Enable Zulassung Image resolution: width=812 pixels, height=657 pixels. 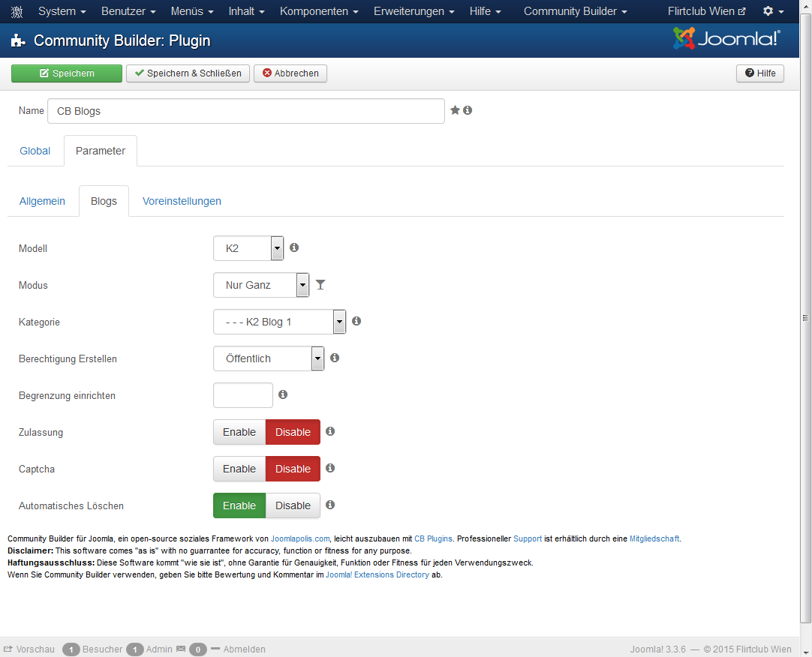239,432
